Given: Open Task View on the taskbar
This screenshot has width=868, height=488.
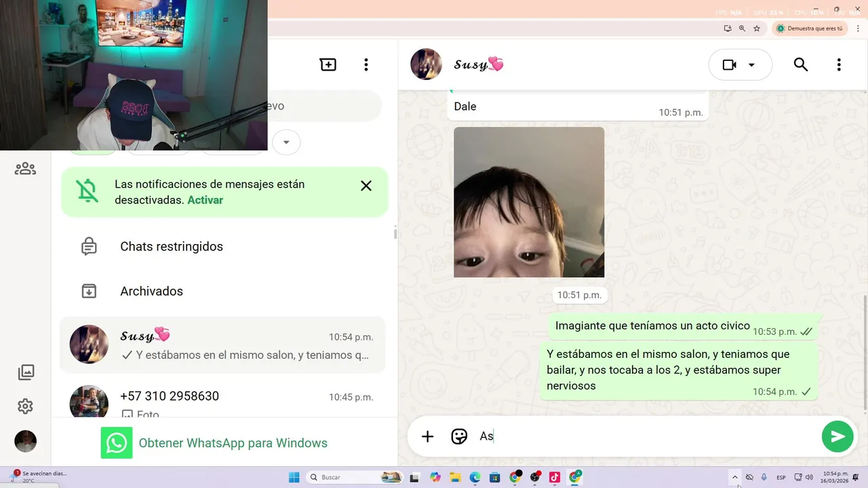Looking at the screenshot, I should pyautogui.click(x=414, y=477).
